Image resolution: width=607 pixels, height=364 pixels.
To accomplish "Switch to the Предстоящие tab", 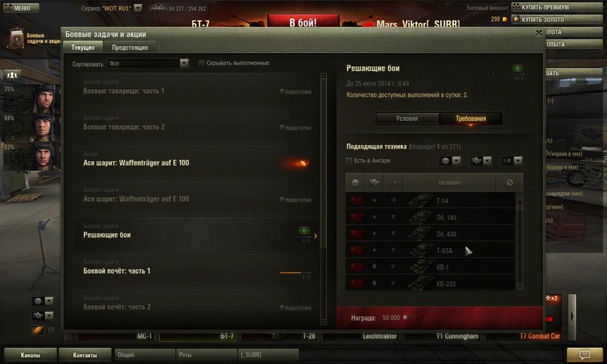I will (x=130, y=47).
